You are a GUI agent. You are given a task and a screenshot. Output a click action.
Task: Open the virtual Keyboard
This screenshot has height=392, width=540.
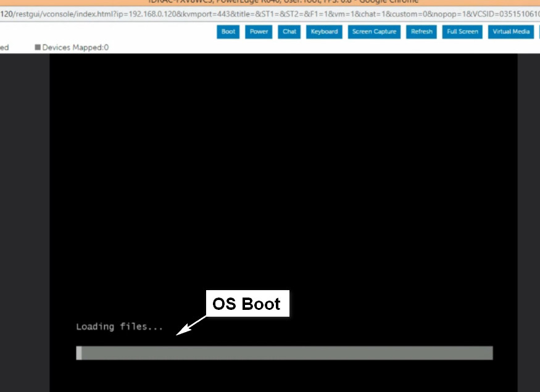coord(324,31)
